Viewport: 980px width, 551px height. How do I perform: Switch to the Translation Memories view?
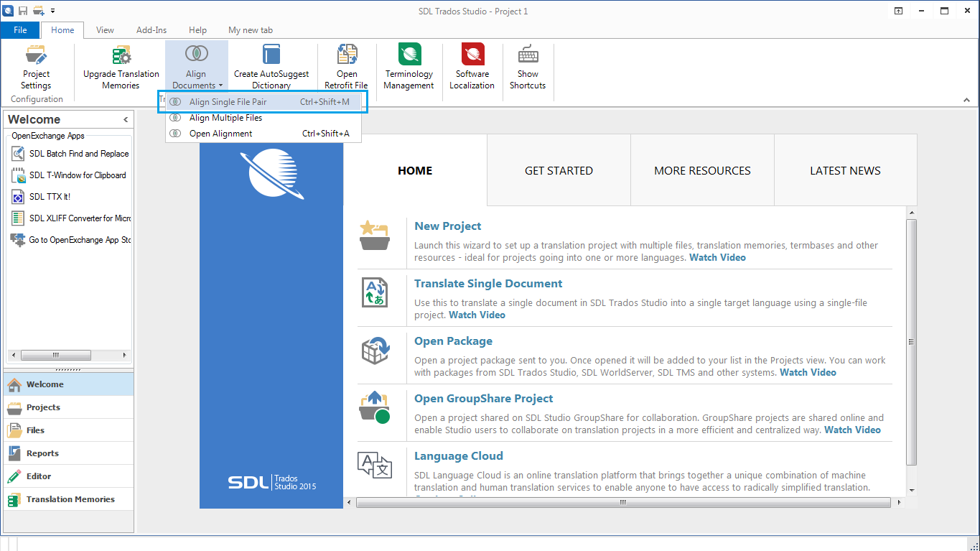69,499
